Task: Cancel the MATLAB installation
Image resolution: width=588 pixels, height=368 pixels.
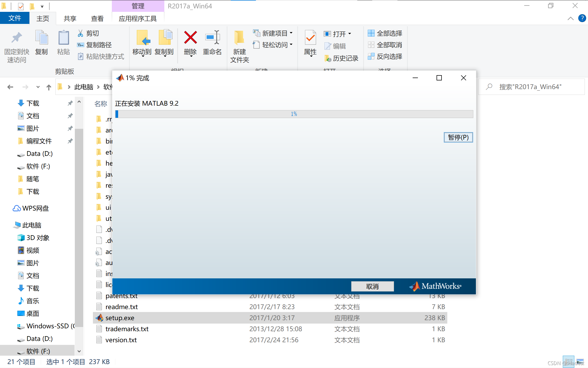Action: (372, 286)
